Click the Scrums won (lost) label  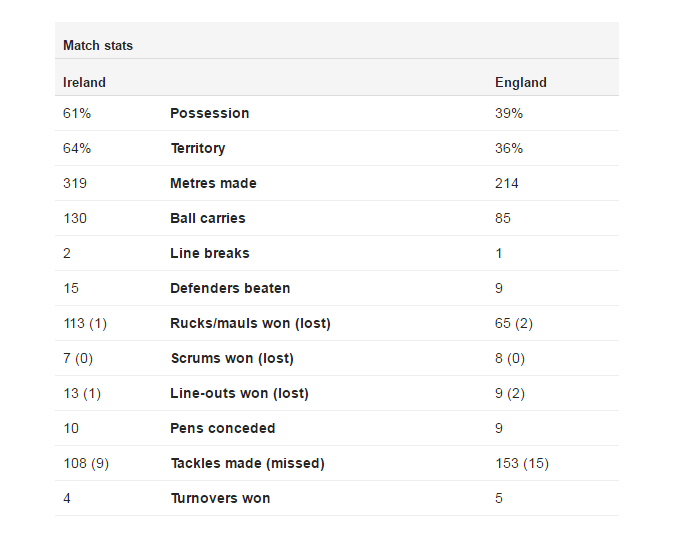click(x=232, y=359)
